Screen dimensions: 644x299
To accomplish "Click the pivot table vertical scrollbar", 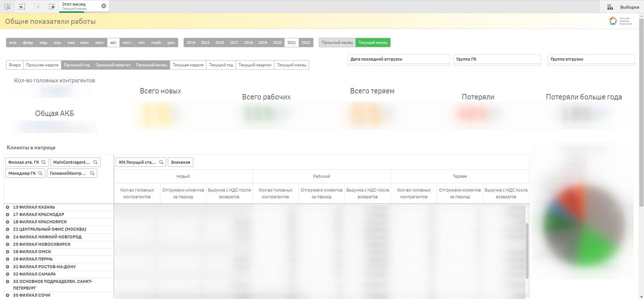I will (x=527, y=251).
